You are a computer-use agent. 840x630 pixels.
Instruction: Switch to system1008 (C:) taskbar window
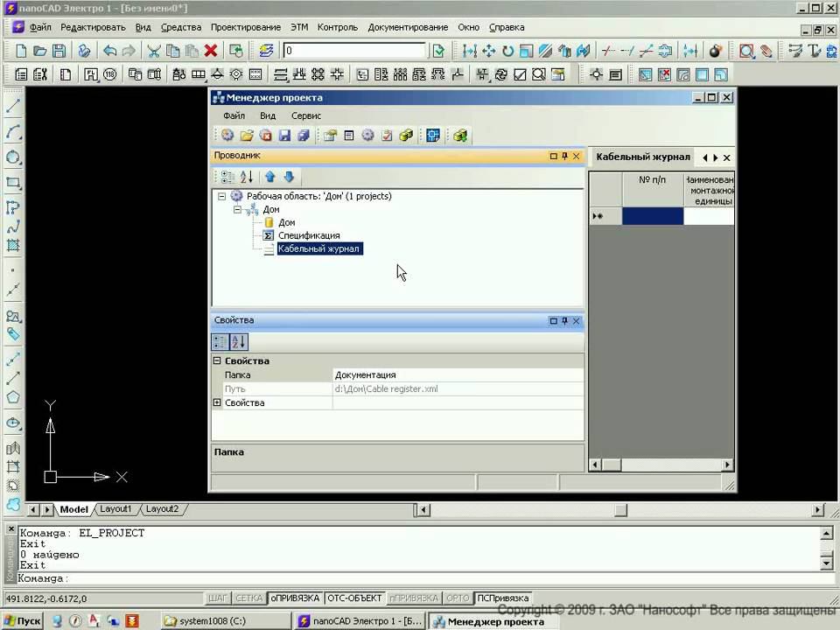(226, 621)
